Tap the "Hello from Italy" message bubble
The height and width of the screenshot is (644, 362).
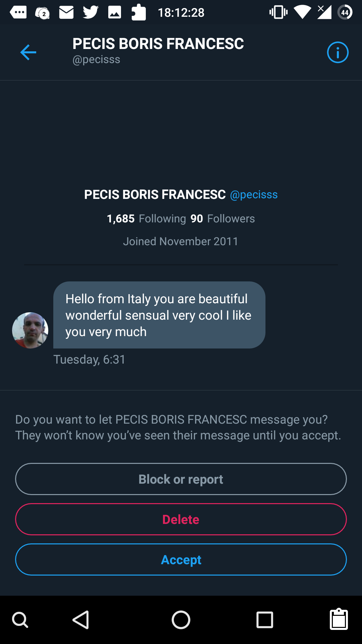click(x=159, y=315)
